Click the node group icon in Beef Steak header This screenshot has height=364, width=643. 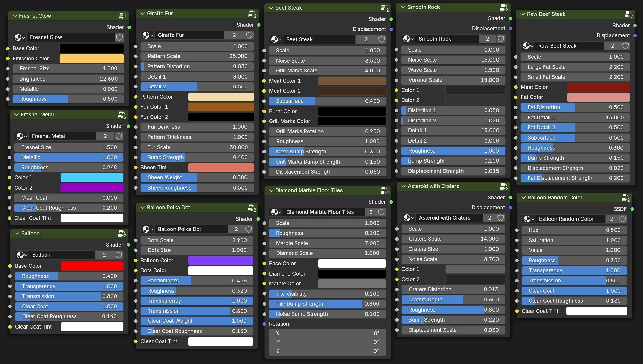pos(384,8)
